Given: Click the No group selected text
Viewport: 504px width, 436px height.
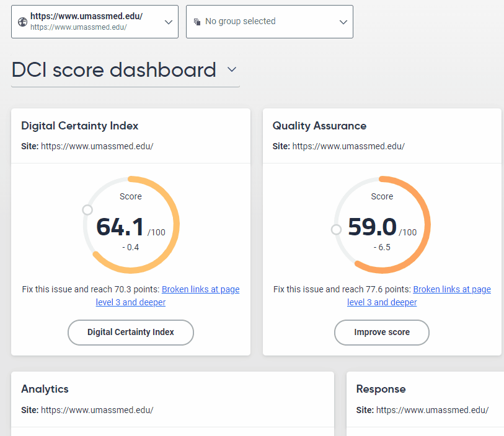Looking at the screenshot, I should point(240,22).
